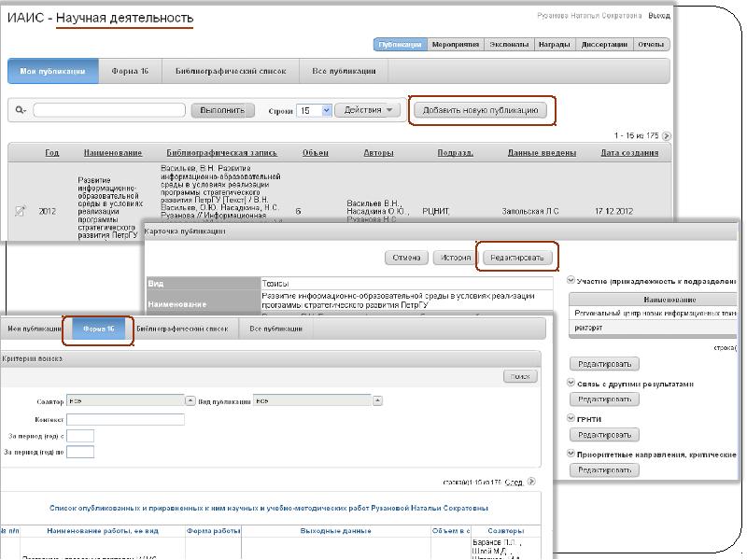This screenshot has width=747, height=560.
Task: Click the forward arrow beside "след."
Action: (530, 483)
